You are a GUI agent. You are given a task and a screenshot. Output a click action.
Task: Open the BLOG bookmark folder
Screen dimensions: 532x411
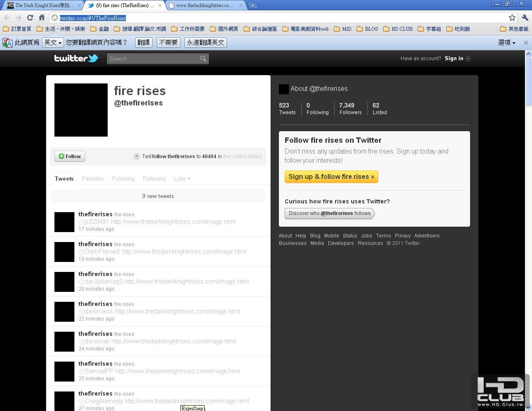[x=367, y=29]
